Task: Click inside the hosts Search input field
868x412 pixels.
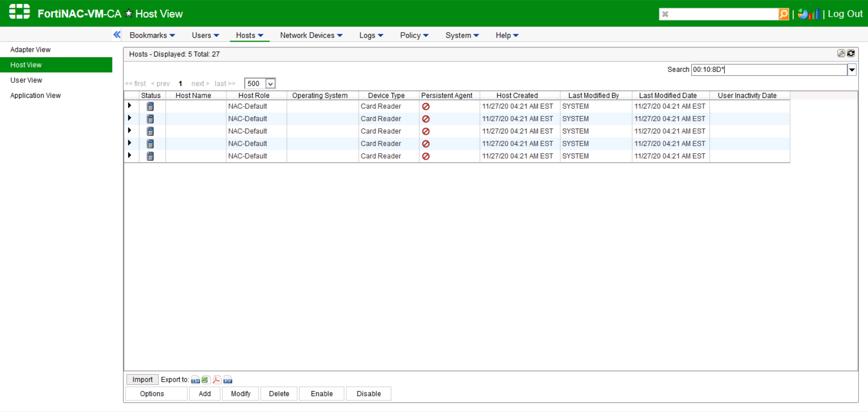Action: coord(770,70)
